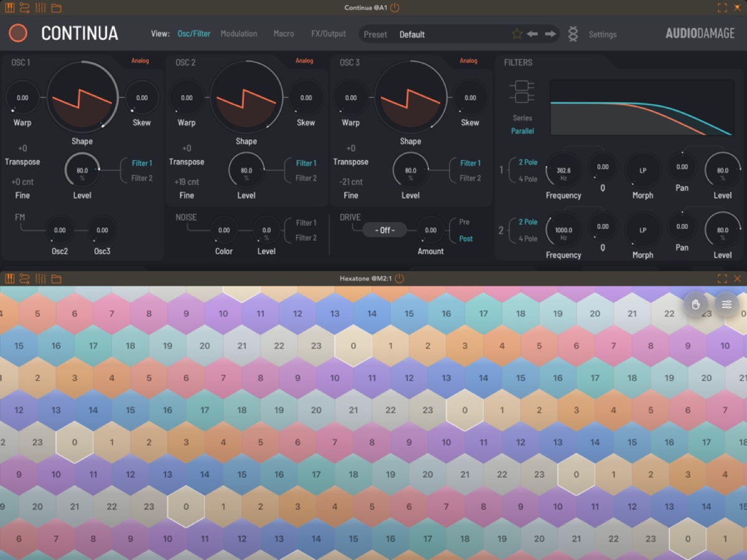Image resolution: width=747 pixels, height=560 pixels.
Task: Select 4 Pole for filter 1
Action: pos(528,179)
